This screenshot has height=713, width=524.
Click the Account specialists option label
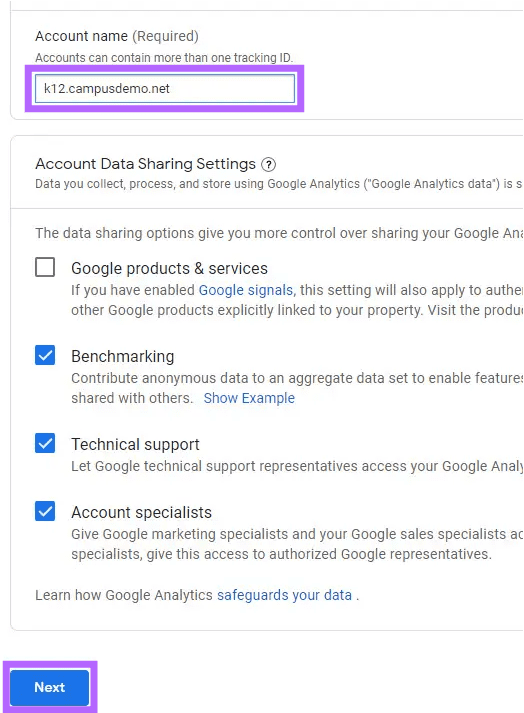[x=141, y=512]
